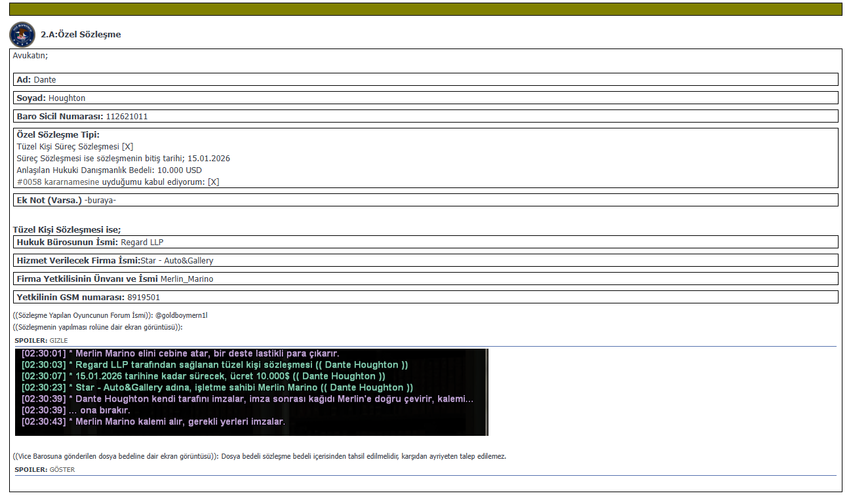Click the @goldboymern1l forum name mention
This screenshot has width=851, height=504.
point(182,315)
